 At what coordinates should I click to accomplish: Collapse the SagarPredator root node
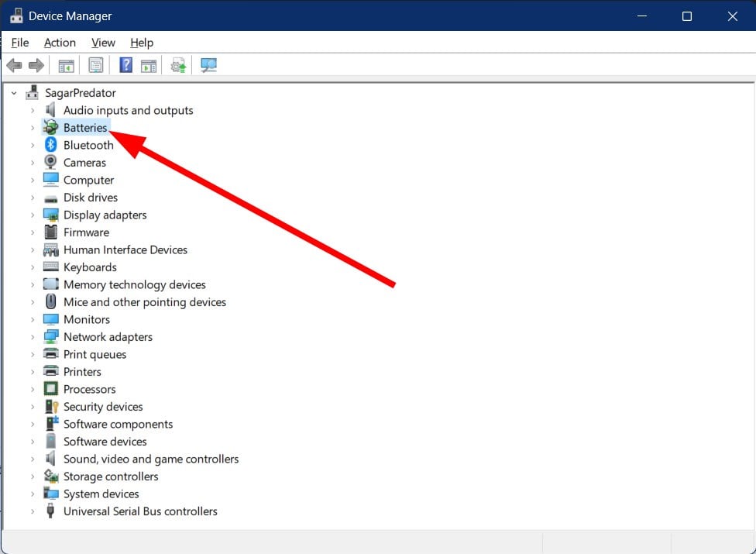point(14,92)
